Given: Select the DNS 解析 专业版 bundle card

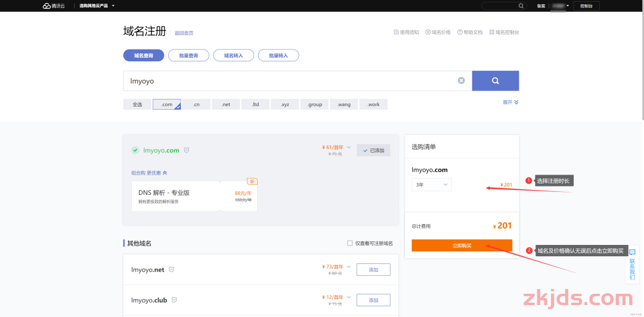Looking at the screenshot, I should tap(194, 196).
